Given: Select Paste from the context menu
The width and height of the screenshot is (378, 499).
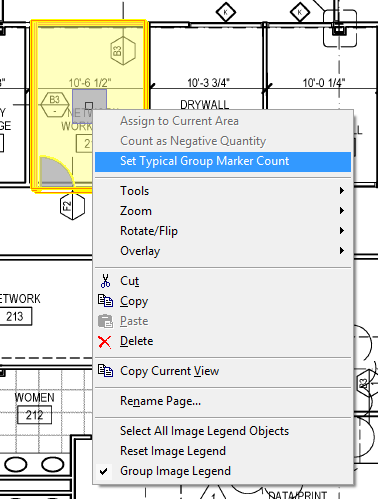Looking at the screenshot, I should point(223,321).
